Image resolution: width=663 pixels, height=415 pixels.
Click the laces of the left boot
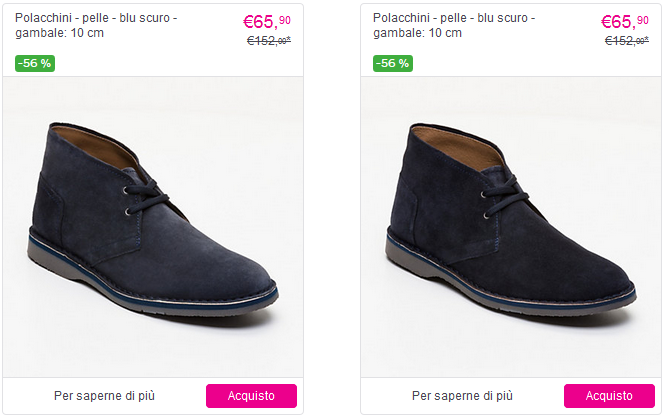(x=148, y=197)
